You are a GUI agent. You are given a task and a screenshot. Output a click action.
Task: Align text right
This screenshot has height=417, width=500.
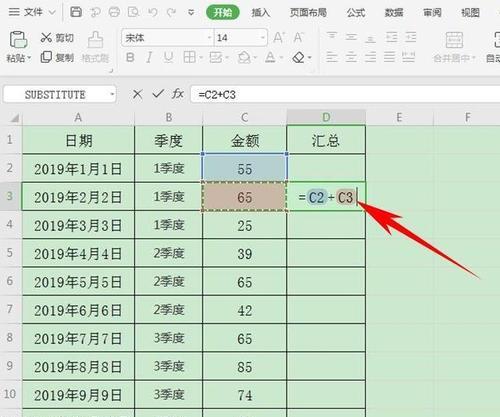pos(370,57)
